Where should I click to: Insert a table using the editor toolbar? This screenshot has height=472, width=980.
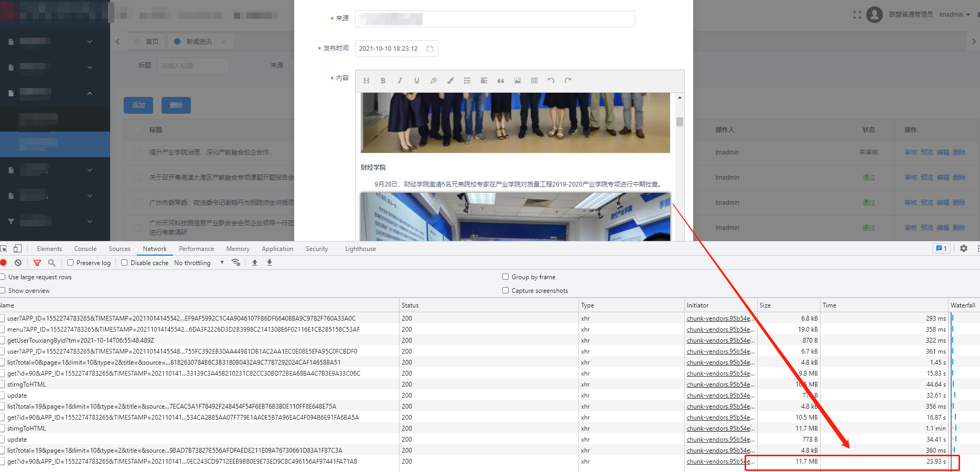click(x=534, y=80)
